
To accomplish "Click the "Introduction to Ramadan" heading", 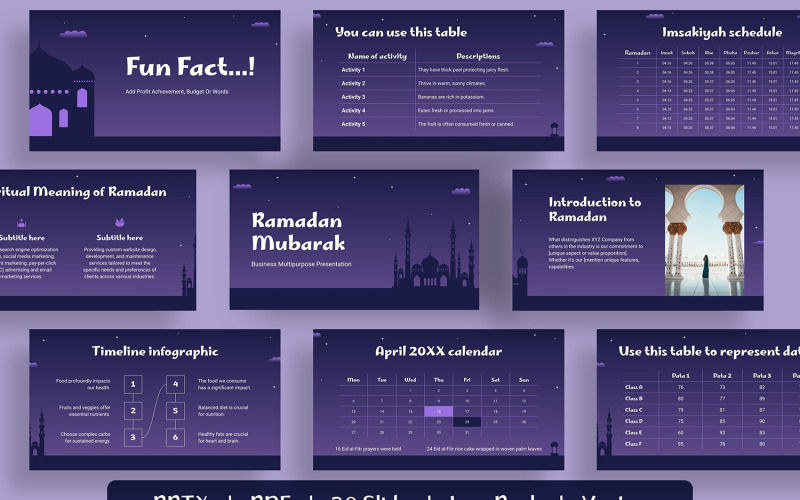I will pyautogui.click(x=595, y=209).
